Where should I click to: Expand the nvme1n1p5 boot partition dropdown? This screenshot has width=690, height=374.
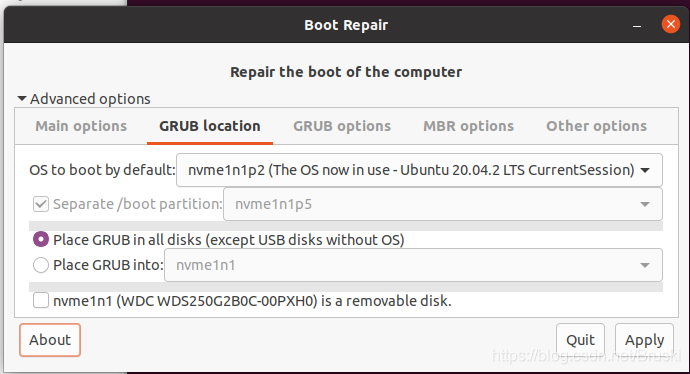443,204
